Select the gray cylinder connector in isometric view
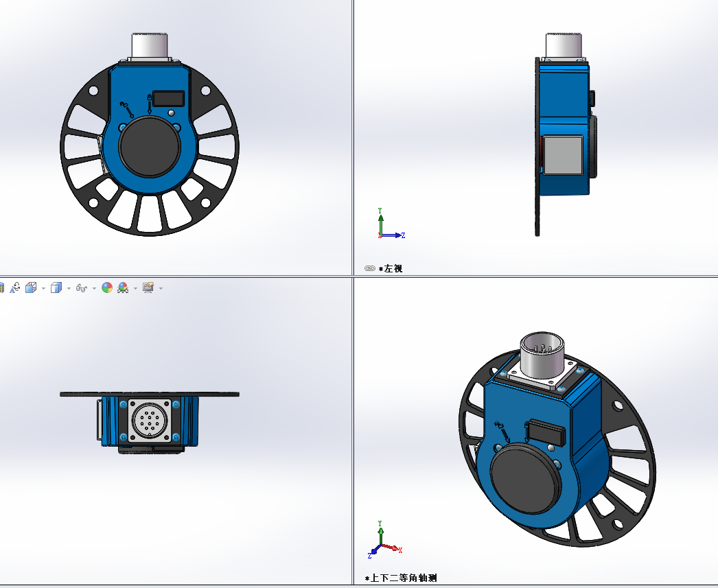Viewport: 718px width, 588px height. click(542, 355)
